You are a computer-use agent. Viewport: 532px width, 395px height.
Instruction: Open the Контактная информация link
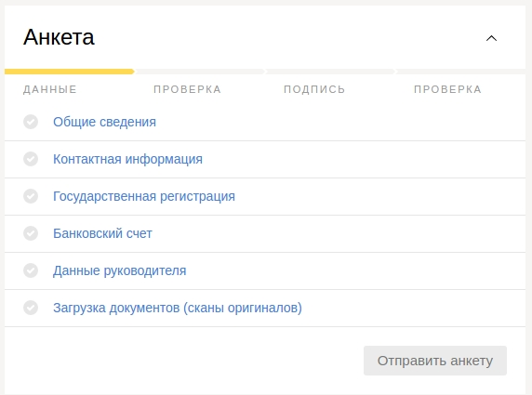pos(127,159)
